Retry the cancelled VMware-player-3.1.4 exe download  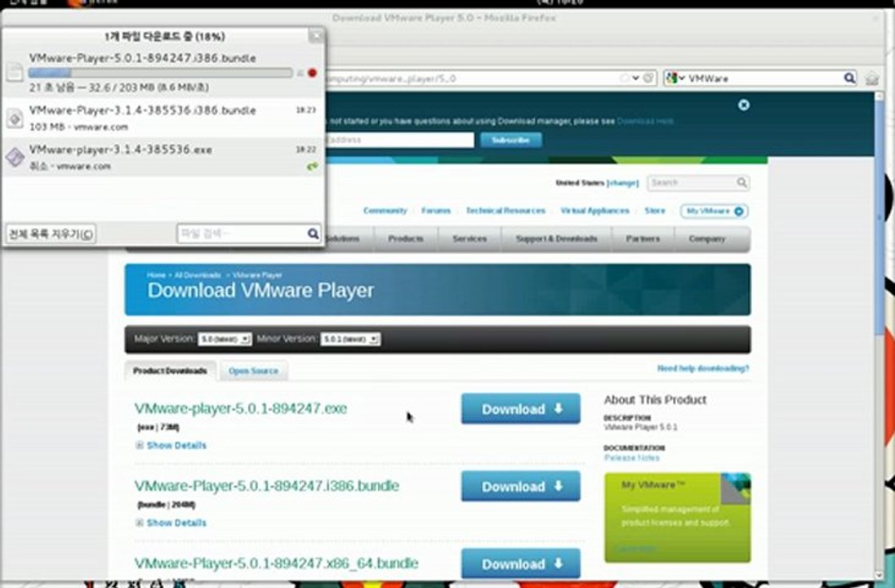coord(312,167)
